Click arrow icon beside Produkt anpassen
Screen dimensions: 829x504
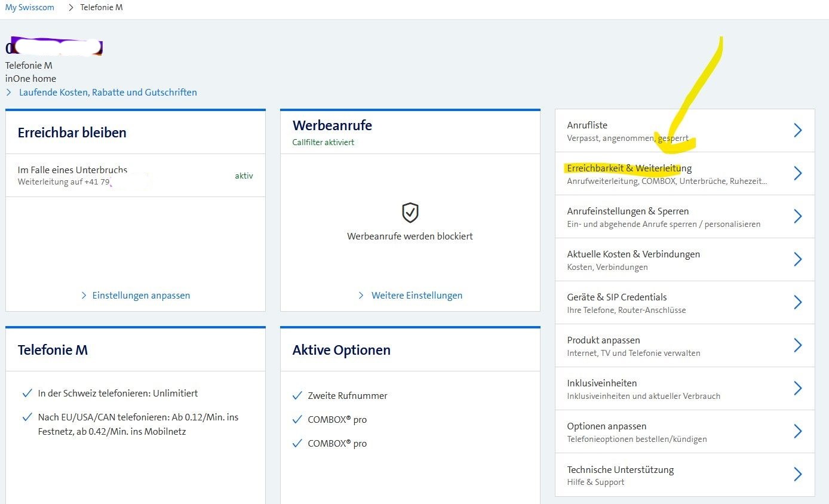pos(797,346)
